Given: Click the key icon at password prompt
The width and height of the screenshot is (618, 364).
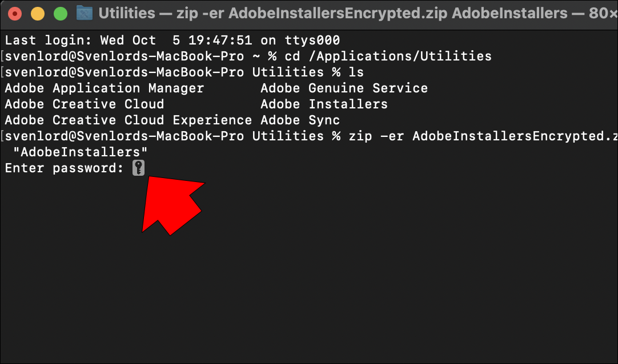Looking at the screenshot, I should [138, 168].
